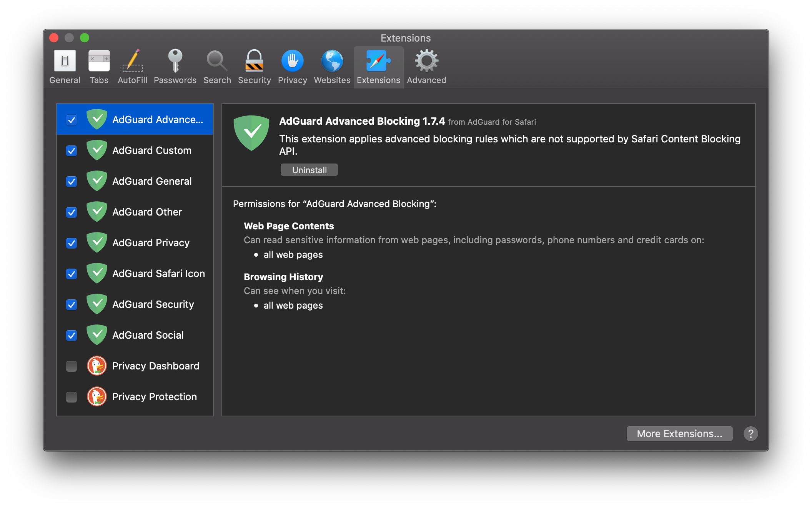Click the help question mark button
The width and height of the screenshot is (812, 508).
[750, 434]
